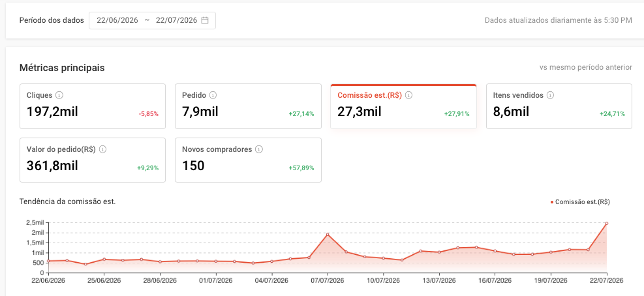Click the info icon beside Itens vendidos

pos(550,95)
